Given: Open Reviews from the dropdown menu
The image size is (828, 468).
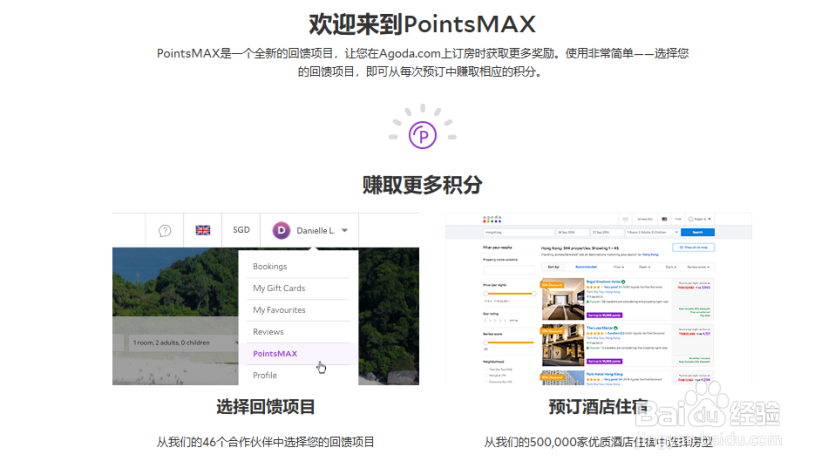Looking at the screenshot, I should tap(268, 332).
